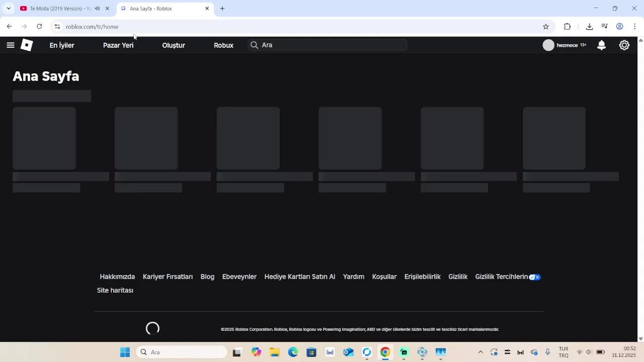Open the Kariyer Fırsatları link
This screenshot has width=644, height=362.
[168, 277]
